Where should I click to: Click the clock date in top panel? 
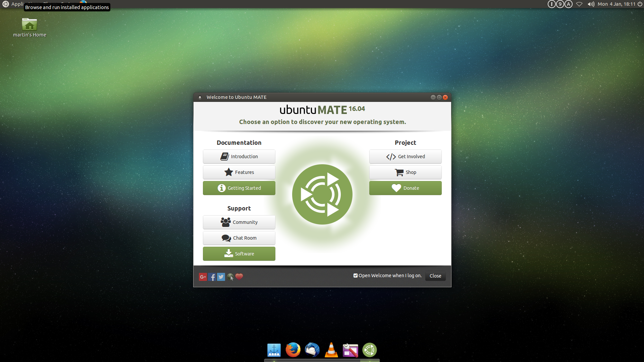[x=616, y=4]
